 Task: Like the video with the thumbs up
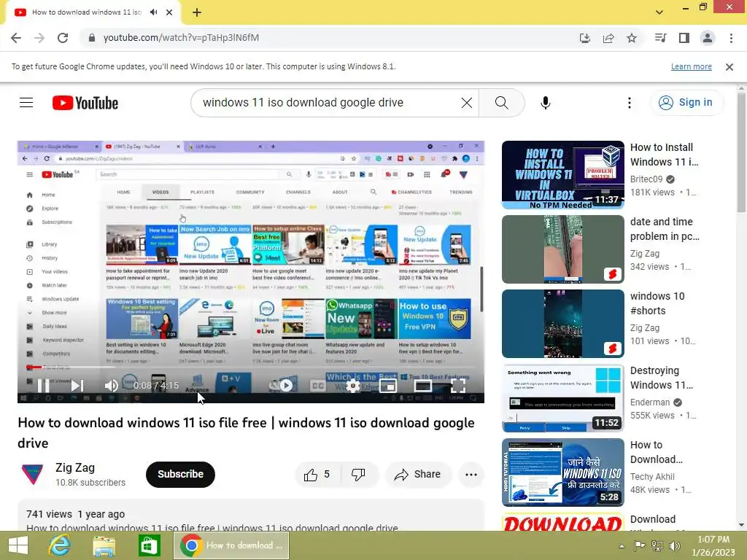click(x=317, y=474)
